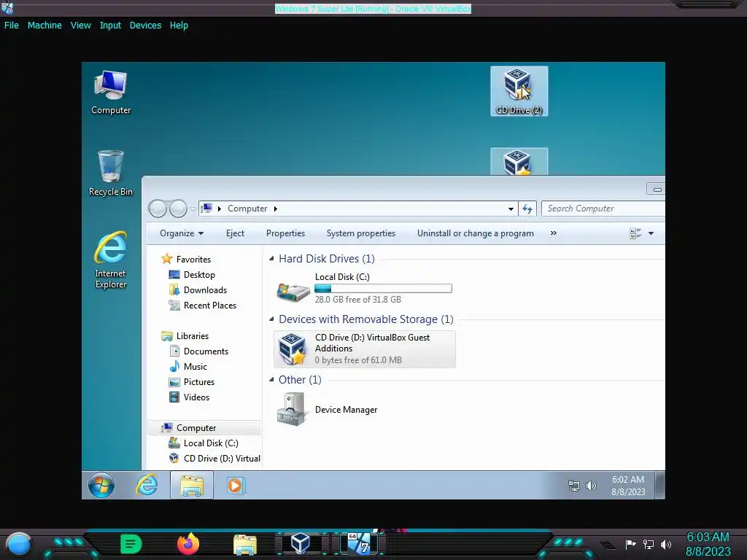Screen dimensions: 747x560
Task: Open the Windows 7 Start orb
Action: tap(101, 485)
